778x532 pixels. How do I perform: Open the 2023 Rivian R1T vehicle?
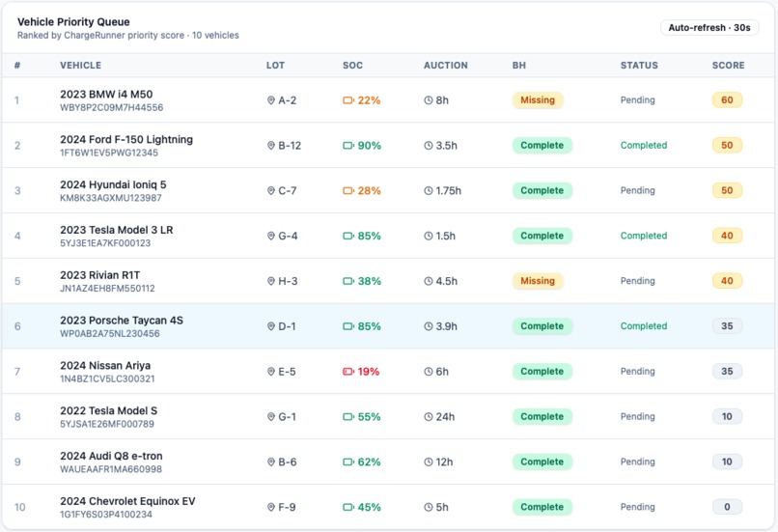[x=388, y=281]
